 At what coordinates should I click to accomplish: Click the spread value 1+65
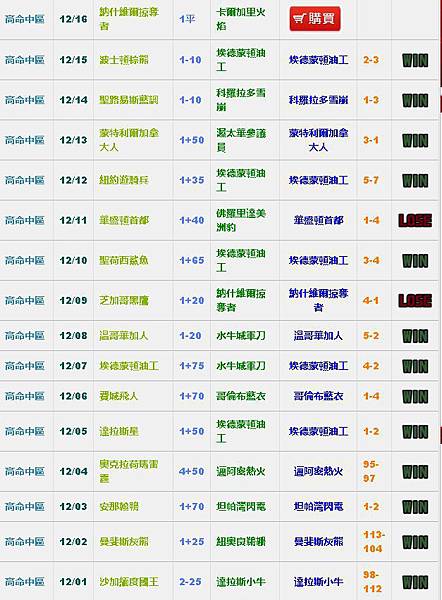[192, 261]
